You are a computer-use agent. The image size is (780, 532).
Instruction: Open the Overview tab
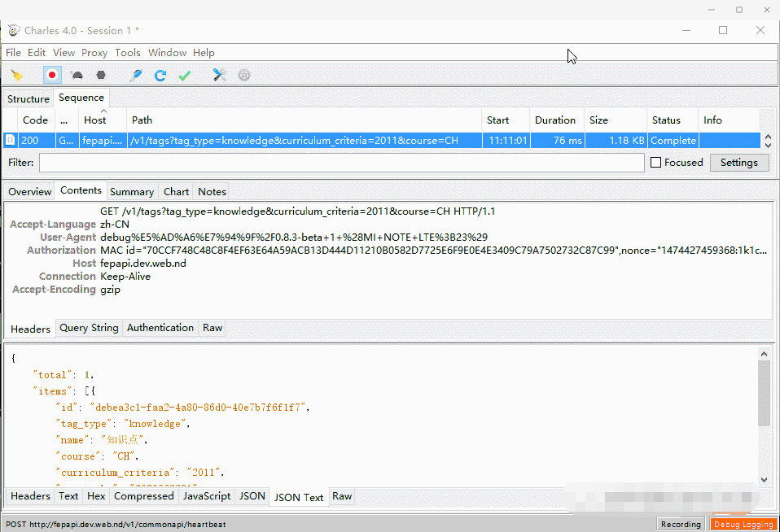(29, 192)
